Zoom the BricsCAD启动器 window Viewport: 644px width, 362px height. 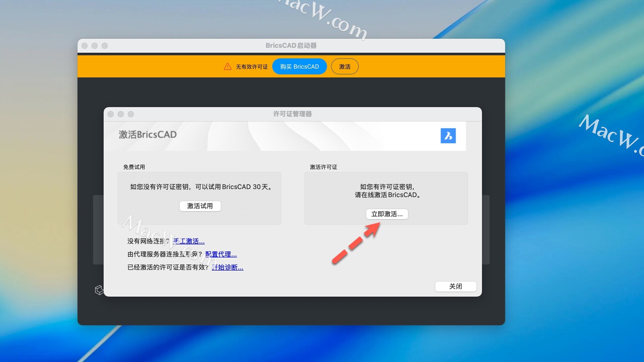click(x=105, y=46)
